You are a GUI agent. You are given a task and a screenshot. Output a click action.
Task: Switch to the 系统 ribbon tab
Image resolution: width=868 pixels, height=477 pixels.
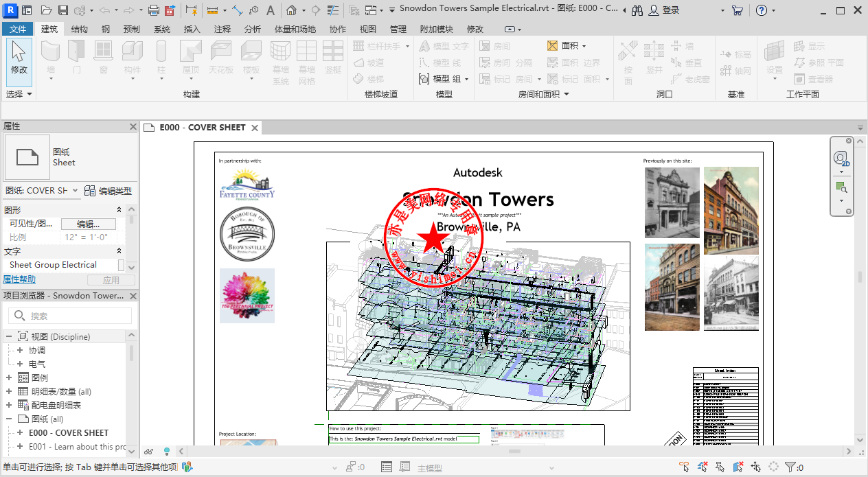pos(162,30)
